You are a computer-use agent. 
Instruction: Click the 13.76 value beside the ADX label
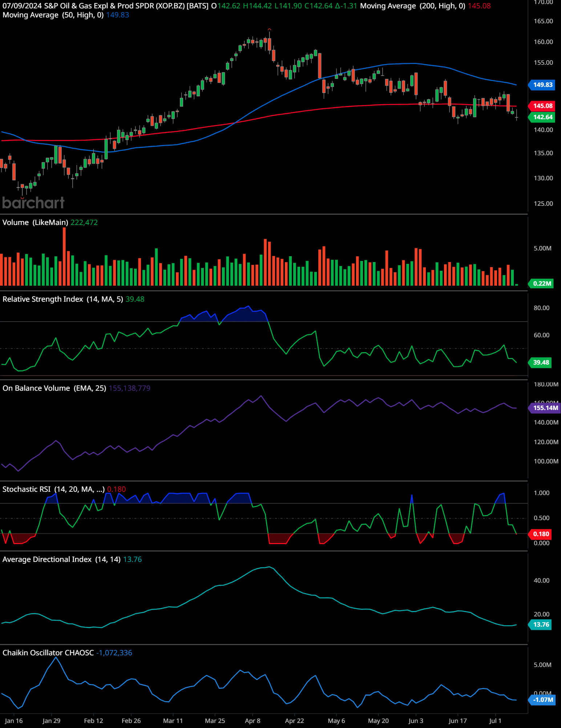(x=133, y=559)
